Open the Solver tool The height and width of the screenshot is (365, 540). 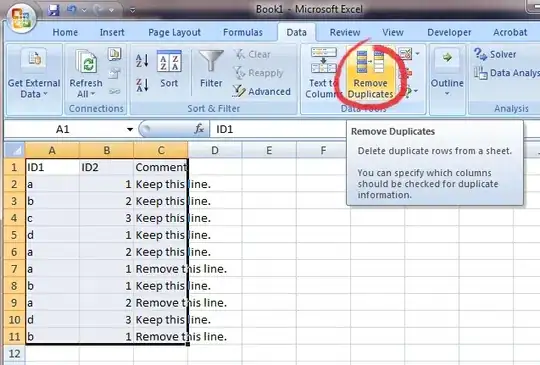(495, 54)
